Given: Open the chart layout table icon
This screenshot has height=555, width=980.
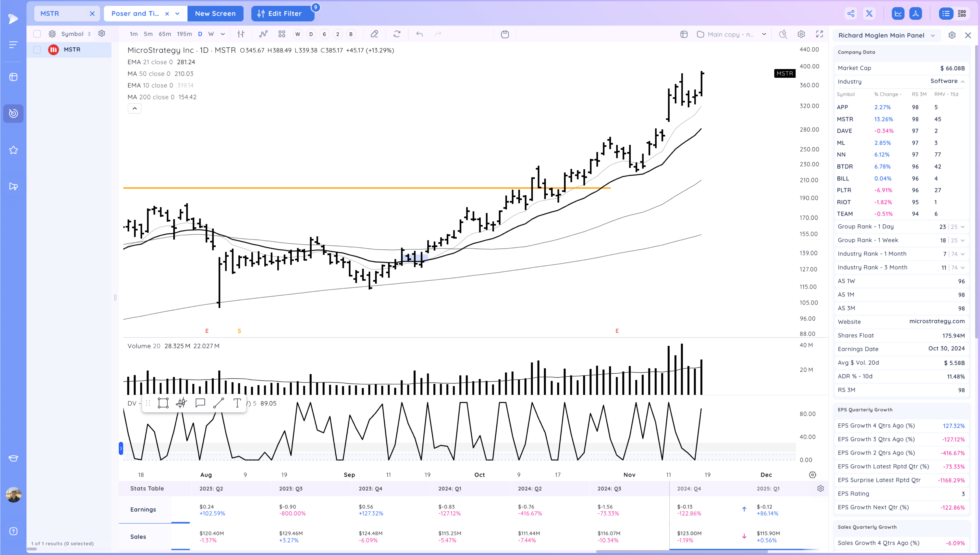Looking at the screenshot, I should click(684, 34).
